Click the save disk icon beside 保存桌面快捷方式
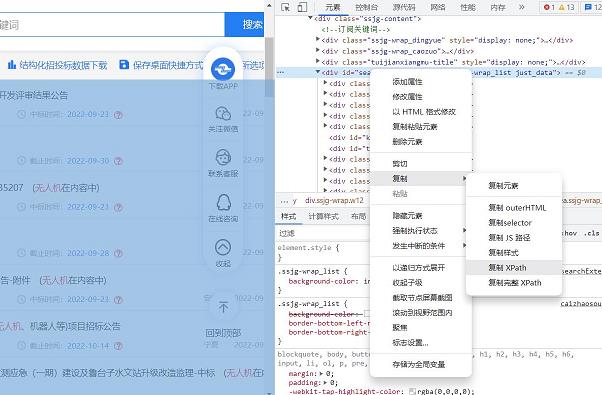602x395 pixels. click(124, 64)
